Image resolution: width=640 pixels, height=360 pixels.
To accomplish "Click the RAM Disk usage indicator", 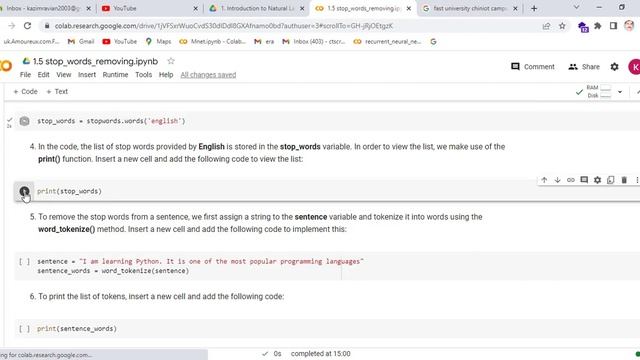I will click(599, 92).
